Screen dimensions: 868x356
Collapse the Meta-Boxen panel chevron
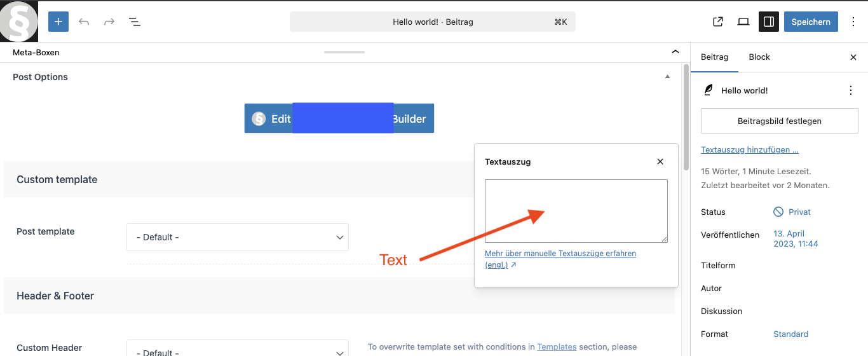coord(675,52)
